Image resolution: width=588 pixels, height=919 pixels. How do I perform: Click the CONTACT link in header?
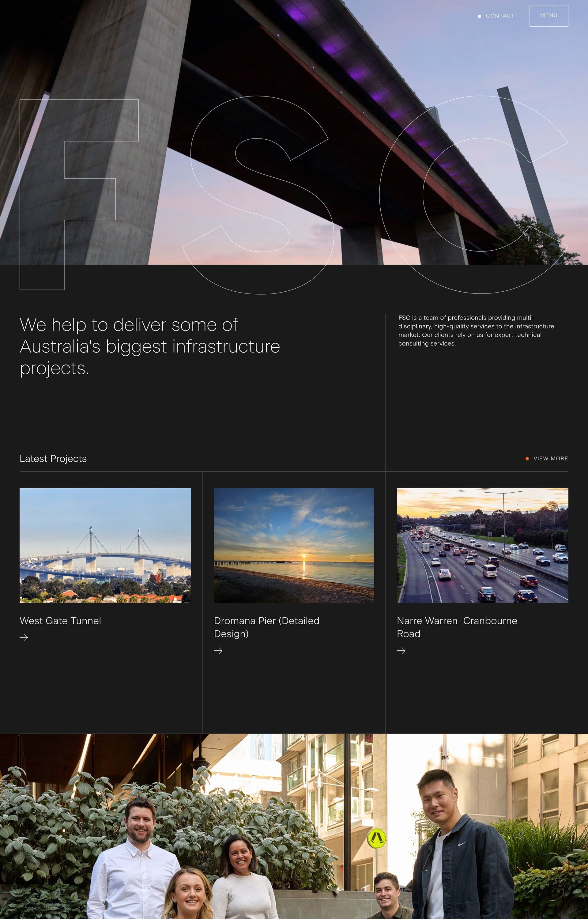point(500,16)
